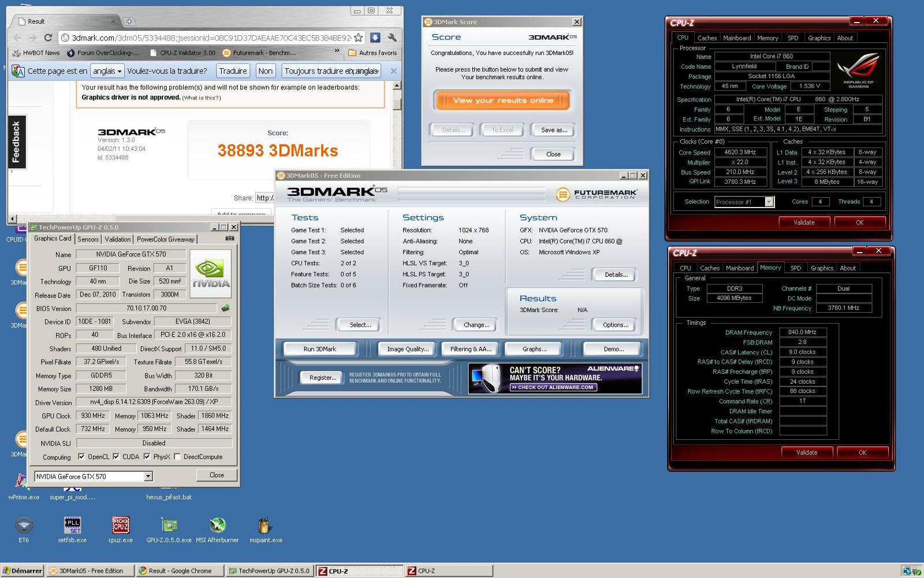Open the anglais source language dropdown
Screen dimensions: 924x578
coord(107,71)
